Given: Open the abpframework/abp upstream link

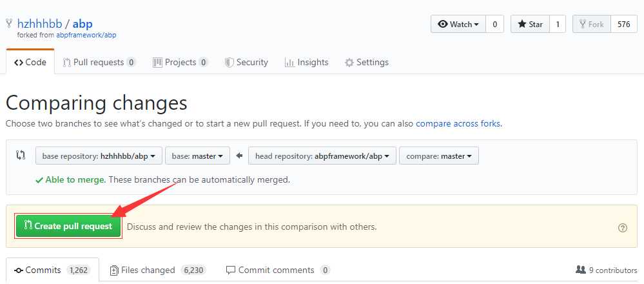Looking at the screenshot, I should (86, 35).
